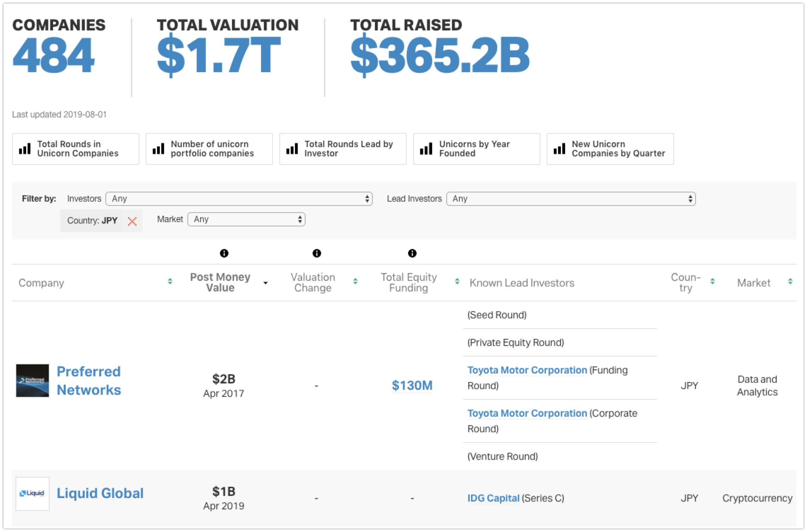The image size is (807, 532).
Task: Sort by Valuation Change arrows
Action: (355, 282)
